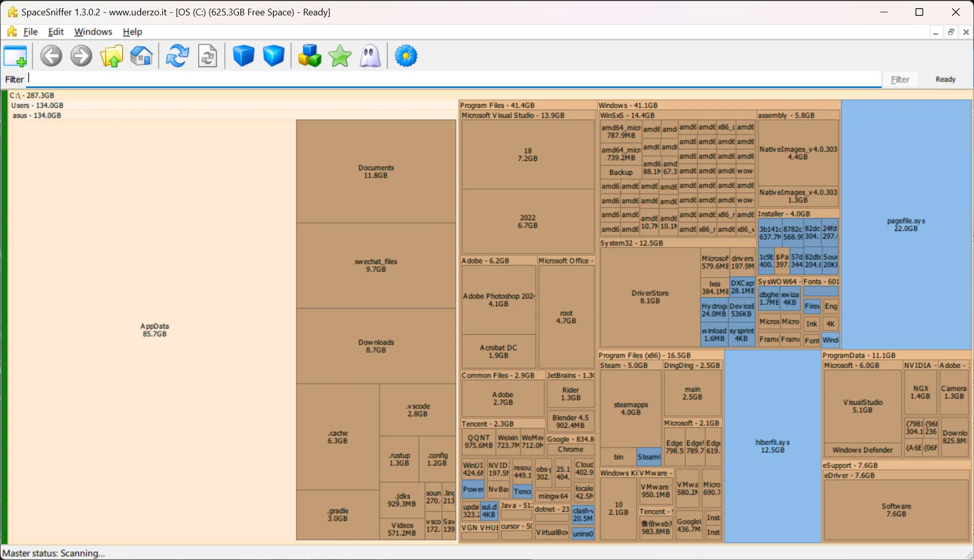Open the File menu

click(30, 32)
